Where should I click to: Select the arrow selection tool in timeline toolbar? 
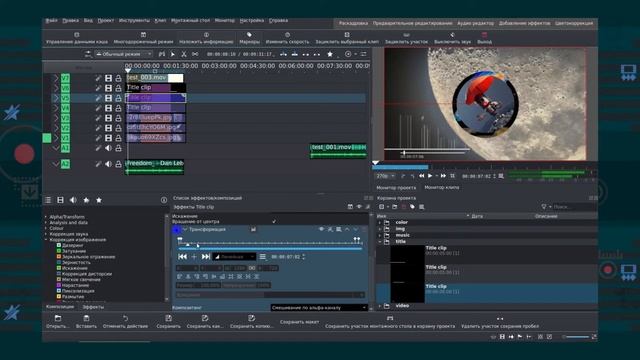click(x=173, y=54)
